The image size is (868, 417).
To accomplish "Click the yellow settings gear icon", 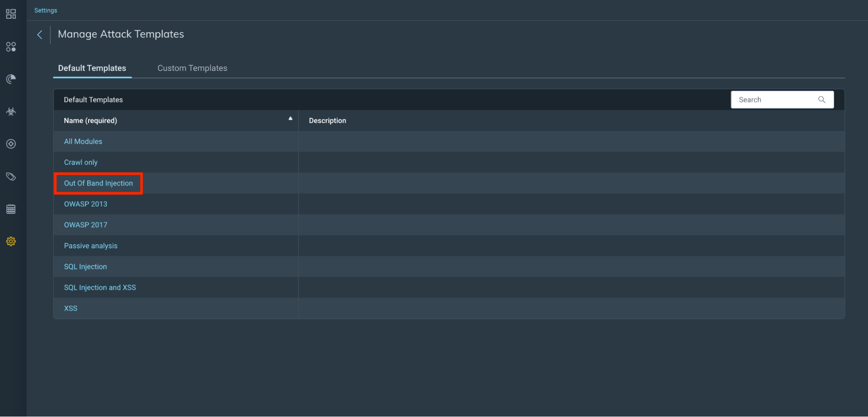I will [11, 242].
